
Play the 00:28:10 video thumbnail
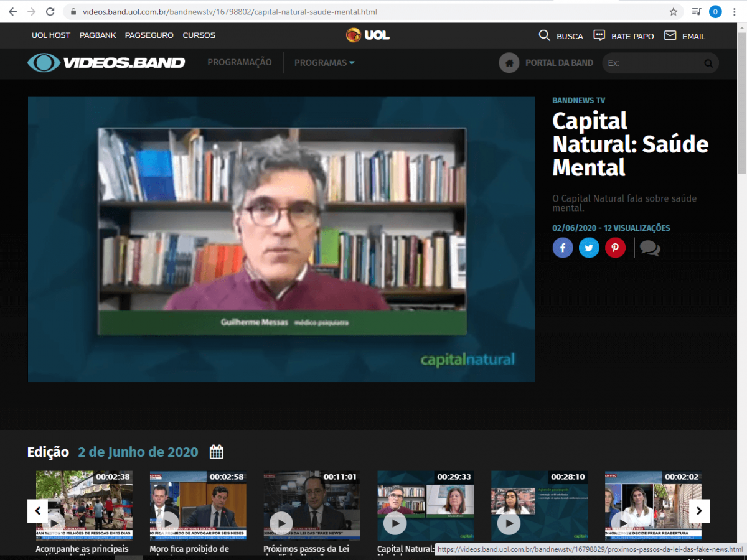tap(540, 505)
